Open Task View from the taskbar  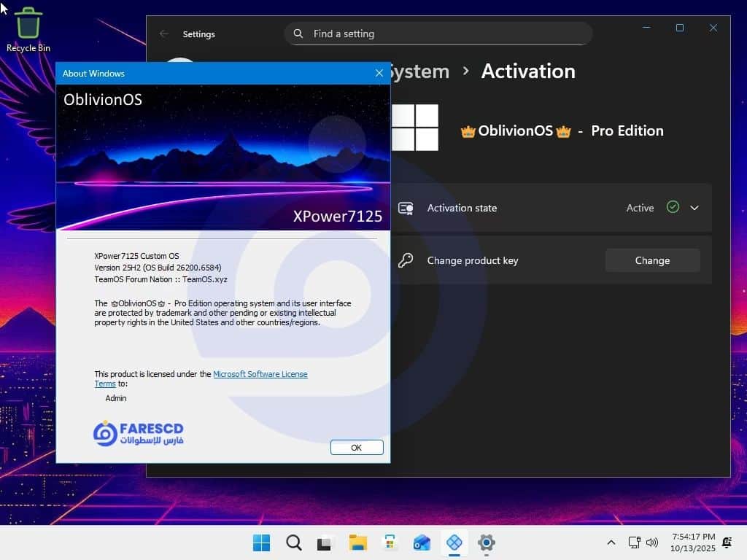click(x=325, y=542)
